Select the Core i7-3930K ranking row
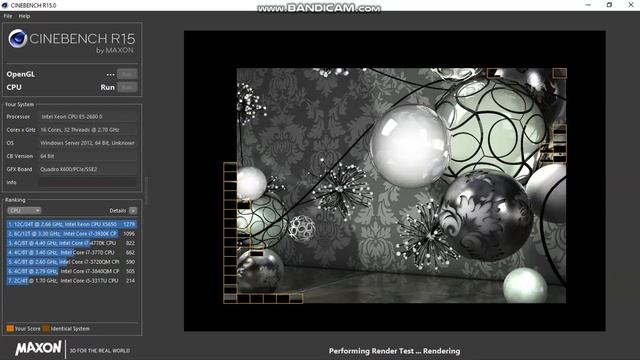The image size is (640, 360). click(x=72, y=233)
